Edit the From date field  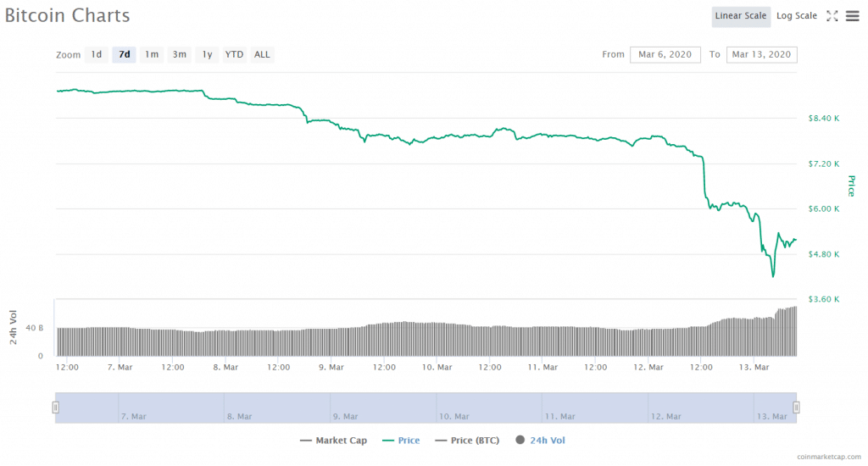(x=665, y=54)
